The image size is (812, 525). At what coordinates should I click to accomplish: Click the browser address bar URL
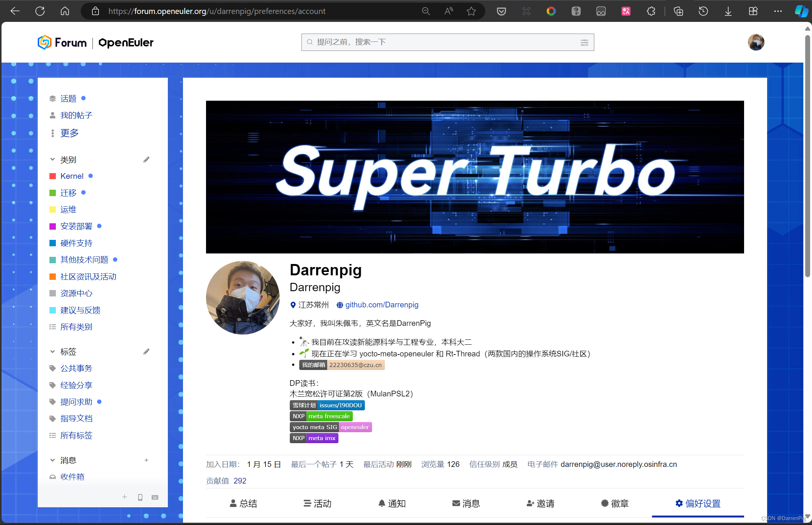click(x=217, y=11)
